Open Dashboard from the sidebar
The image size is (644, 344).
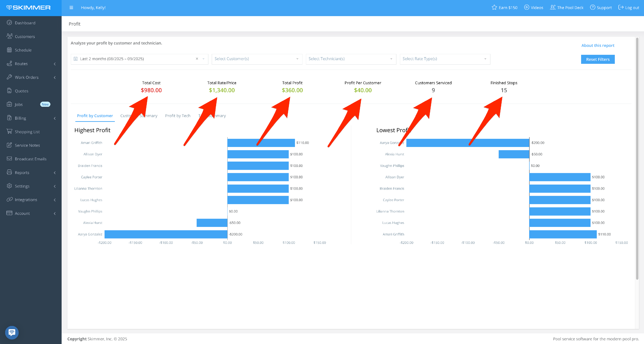coord(25,23)
